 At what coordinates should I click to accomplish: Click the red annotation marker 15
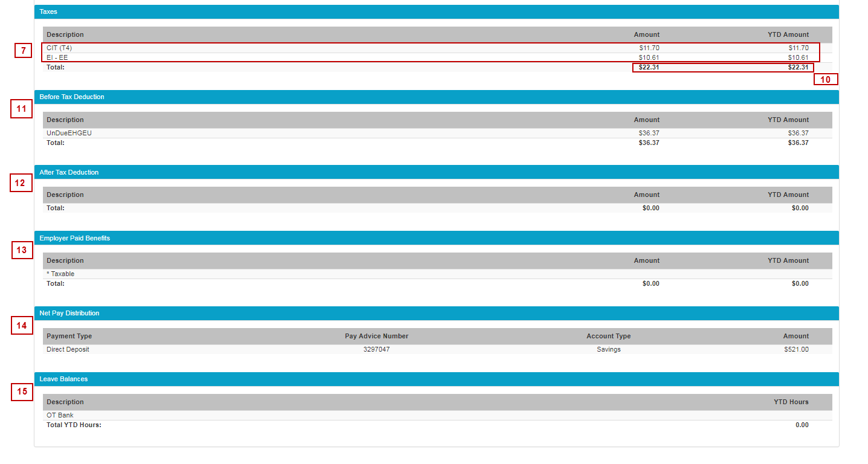(x=22, y=391)
